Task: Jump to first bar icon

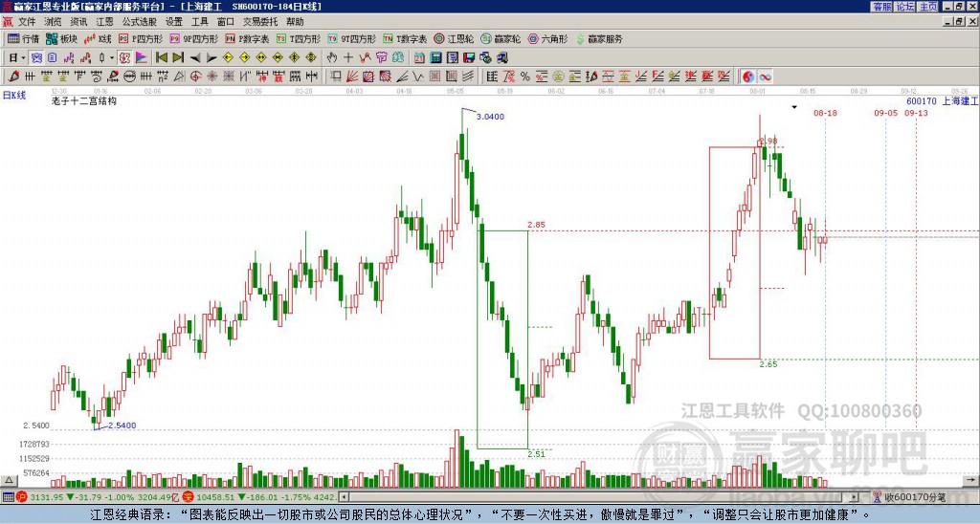Action: tap(162, 57)
